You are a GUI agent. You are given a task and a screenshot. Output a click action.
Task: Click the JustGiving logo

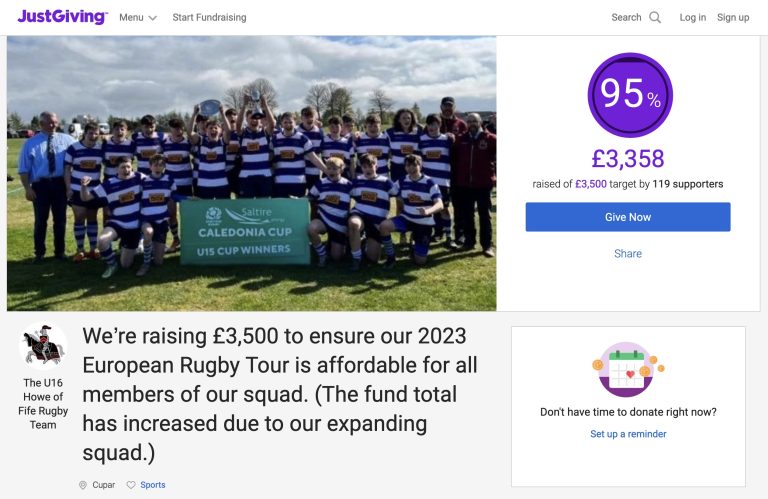[x=62, y=17]
